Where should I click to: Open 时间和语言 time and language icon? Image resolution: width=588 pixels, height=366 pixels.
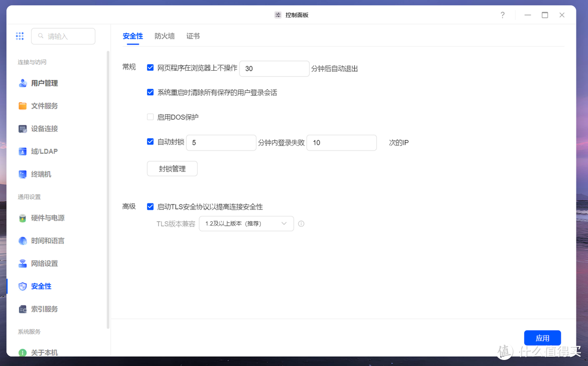(23, 241)
